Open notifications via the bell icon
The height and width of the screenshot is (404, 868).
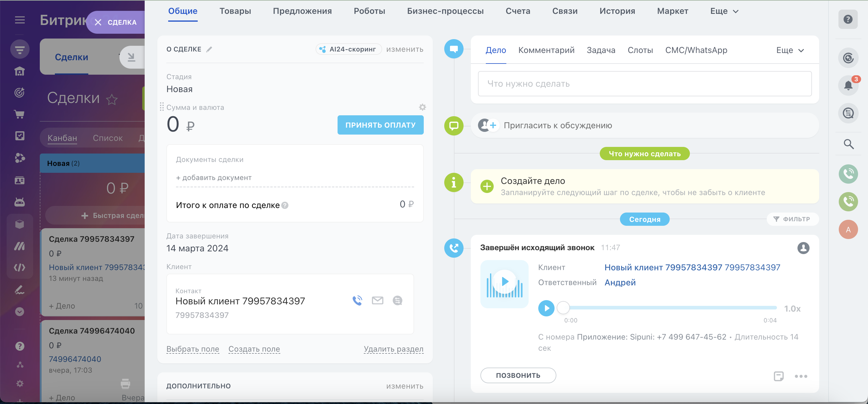[848, 85]
